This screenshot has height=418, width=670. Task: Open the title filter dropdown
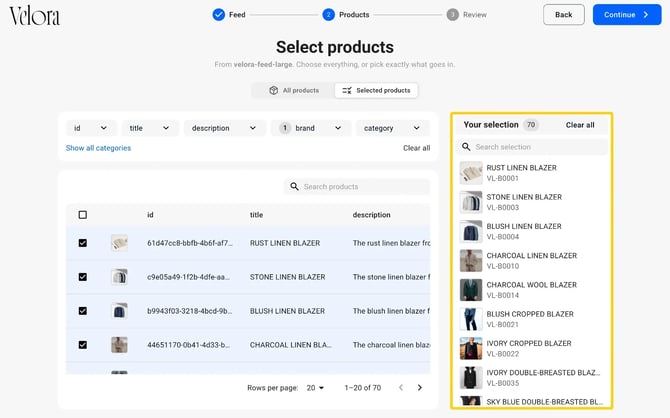[x=150, y=128]
